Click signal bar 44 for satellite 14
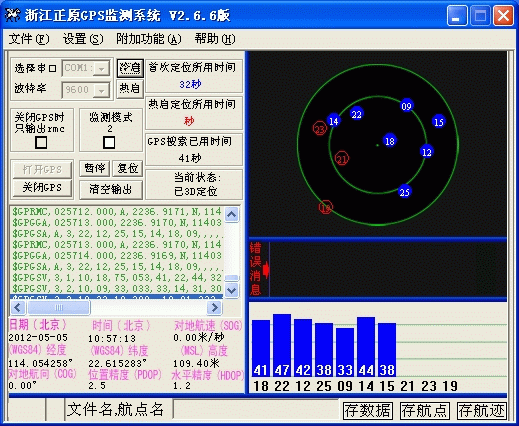Image resolution: width=519 pixels, height=426 pixels. tap(366, 347)
